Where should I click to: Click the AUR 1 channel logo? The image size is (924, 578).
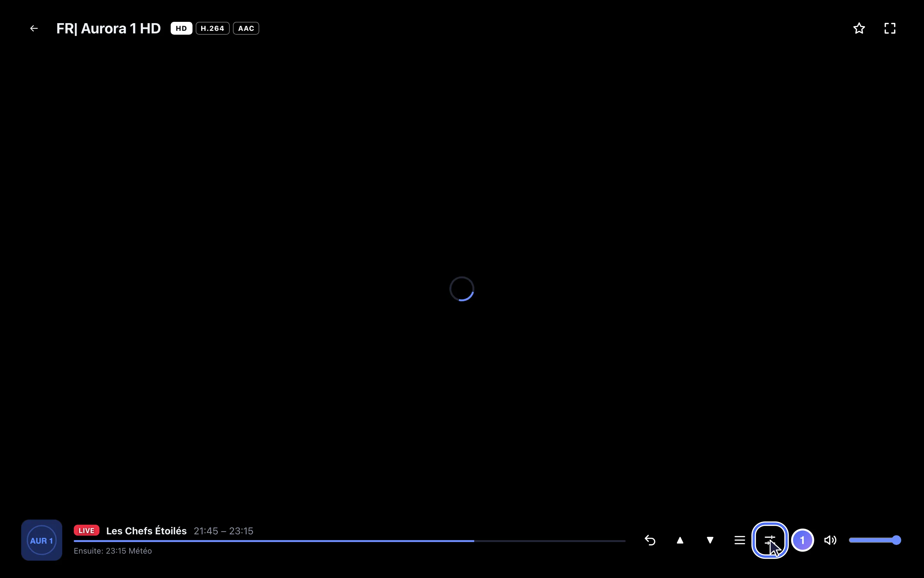(42, 540)
